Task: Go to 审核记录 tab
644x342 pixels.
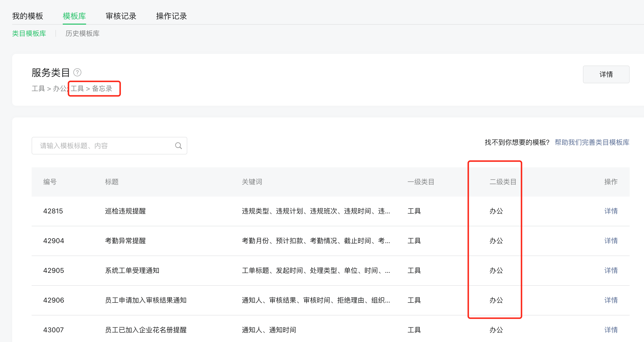Action: (x=121, y=16)
